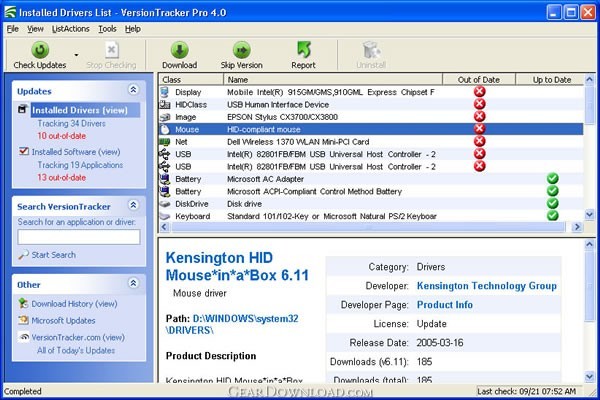
Task: Collapse the Other panel
Action: pos(133,283)
